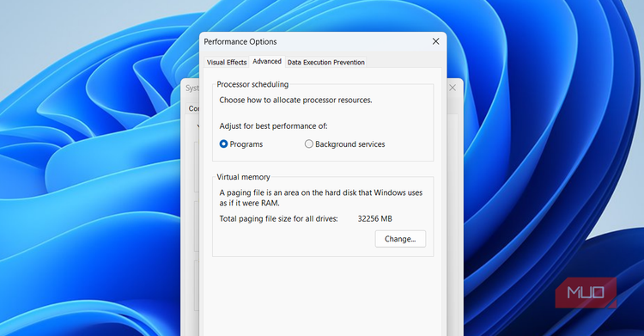Image resolution: width=644 pixels, height=336 pixels.
Task: Click 'Choose how to allocate processor resources' text
Action: pyautogui.click(x=295, y=100)
